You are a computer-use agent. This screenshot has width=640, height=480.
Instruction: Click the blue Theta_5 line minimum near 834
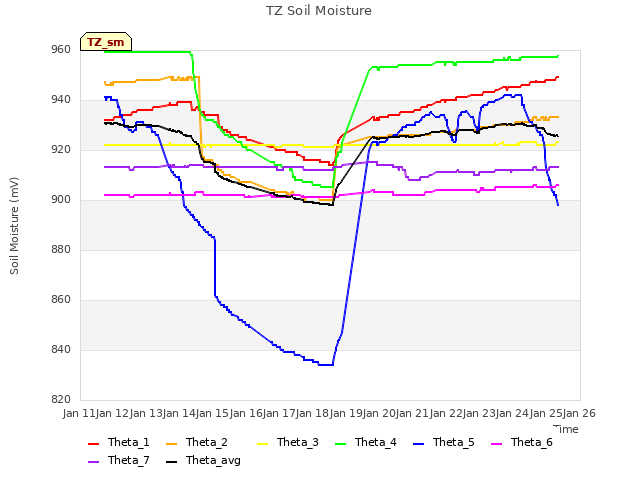[326, 364]
